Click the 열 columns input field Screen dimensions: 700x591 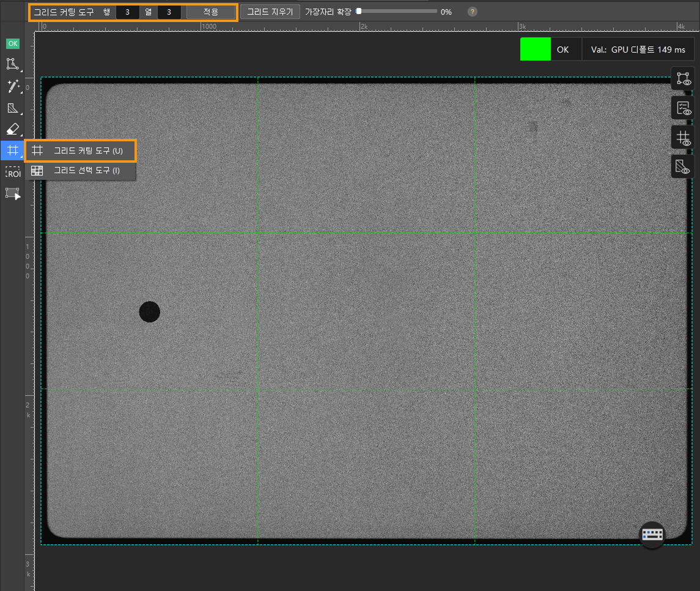pos(169,12)
